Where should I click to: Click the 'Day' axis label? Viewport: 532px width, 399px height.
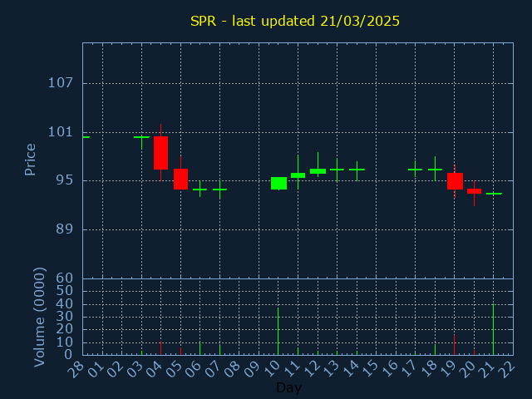tap(288, 387)
